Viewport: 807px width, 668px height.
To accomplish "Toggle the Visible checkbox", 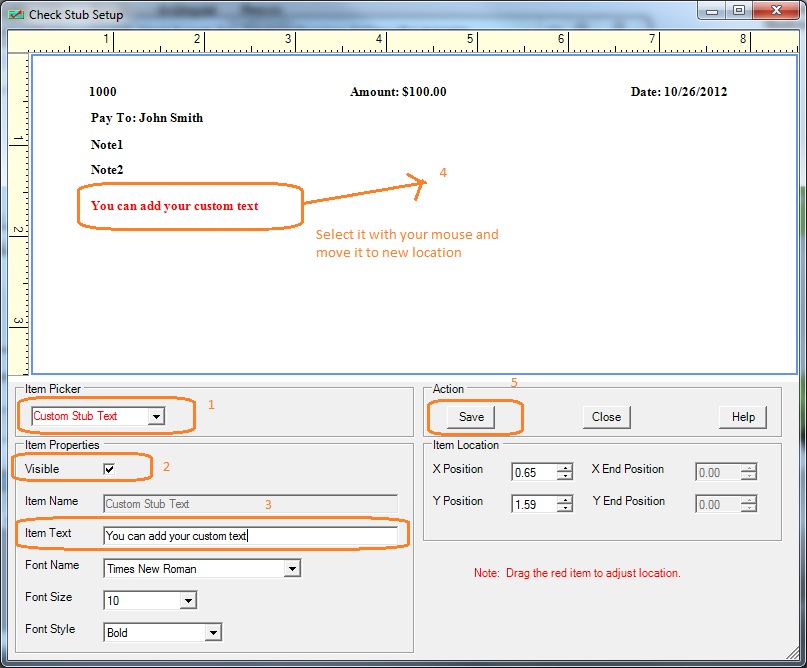I will point(109,468).
